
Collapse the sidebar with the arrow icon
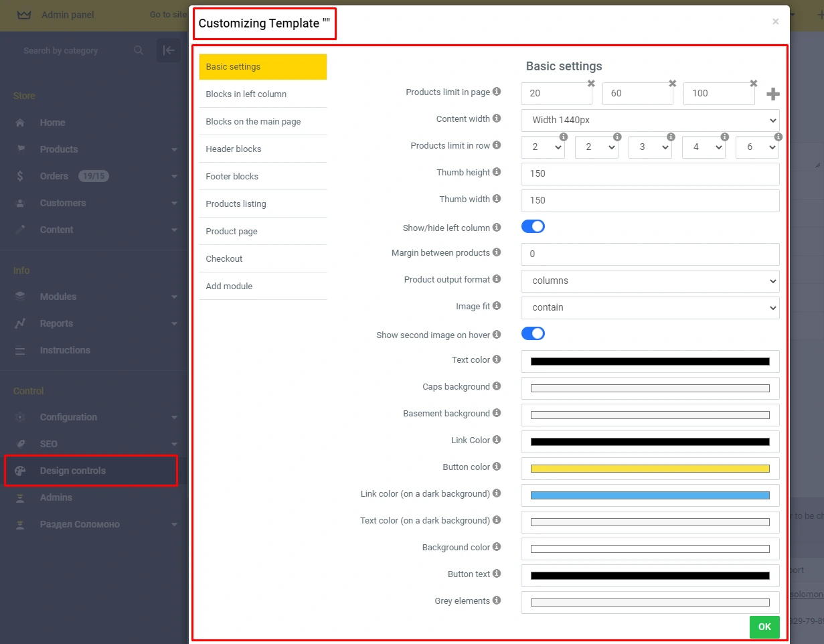point(169,50)
